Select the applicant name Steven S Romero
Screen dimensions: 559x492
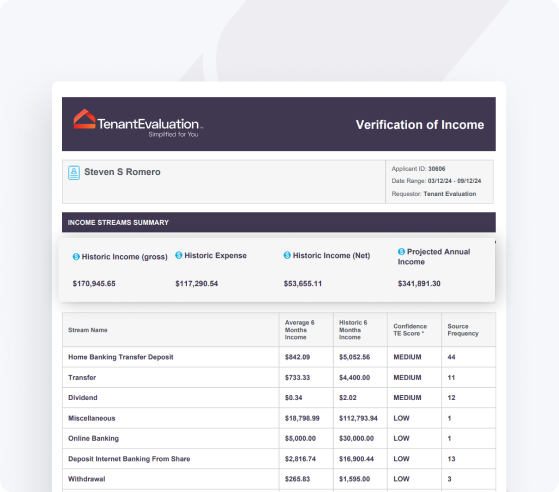122,172
